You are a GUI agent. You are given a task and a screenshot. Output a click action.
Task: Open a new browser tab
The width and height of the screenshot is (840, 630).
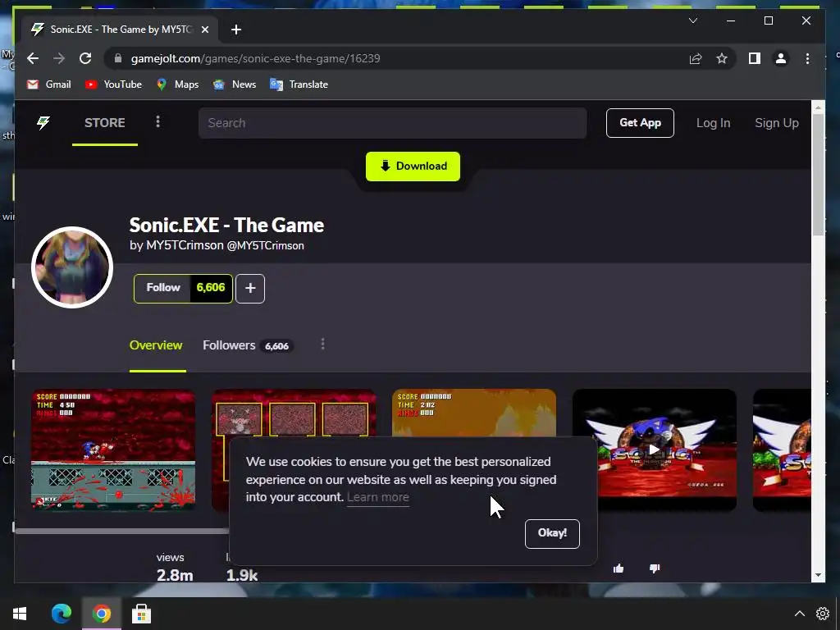tap(236, 30)
